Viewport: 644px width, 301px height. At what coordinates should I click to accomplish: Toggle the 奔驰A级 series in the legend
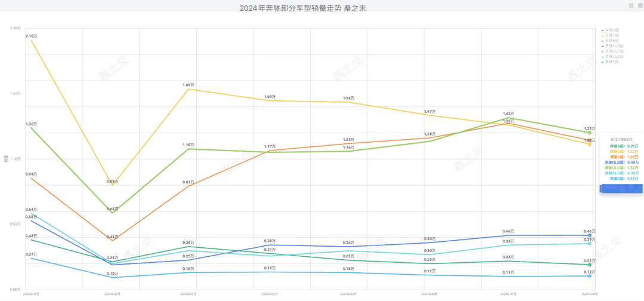(x=612, y=30)
